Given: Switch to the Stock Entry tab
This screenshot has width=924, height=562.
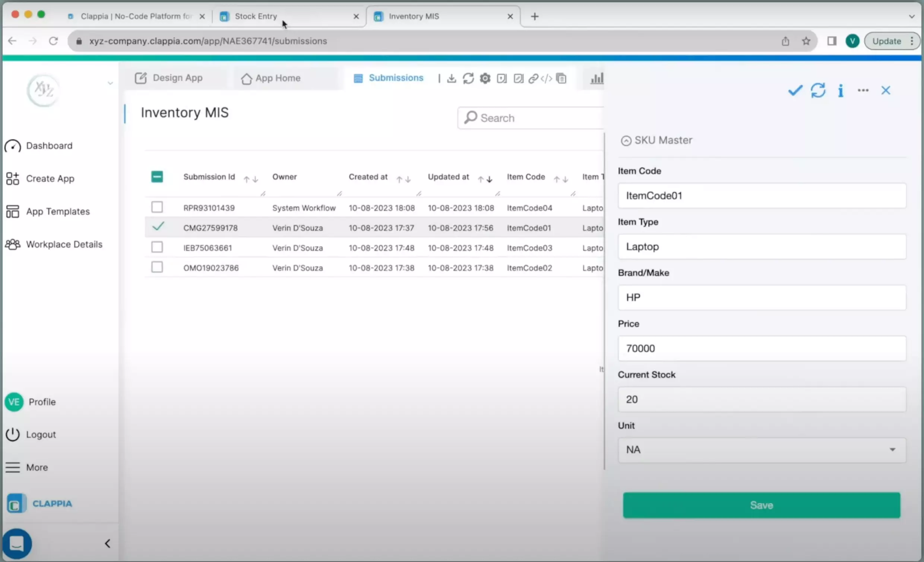Looking at the screenshot, I should [x=255, y=16].
